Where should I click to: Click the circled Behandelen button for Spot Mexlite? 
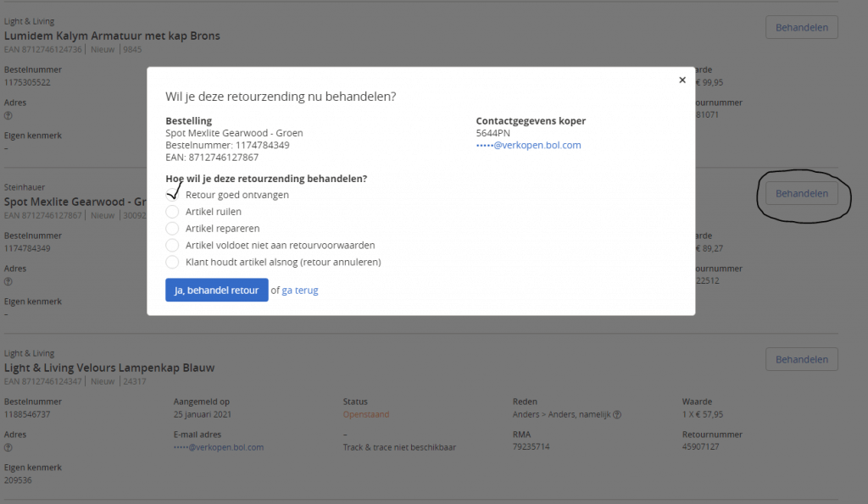801,194
